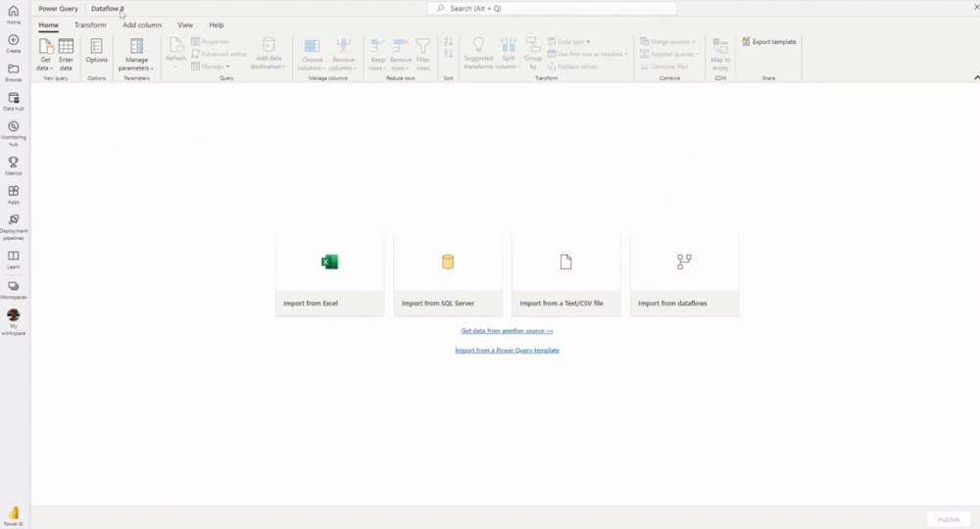Click the Remove columns icon
This screenshot has height=529, width=980.
[343, 46]
